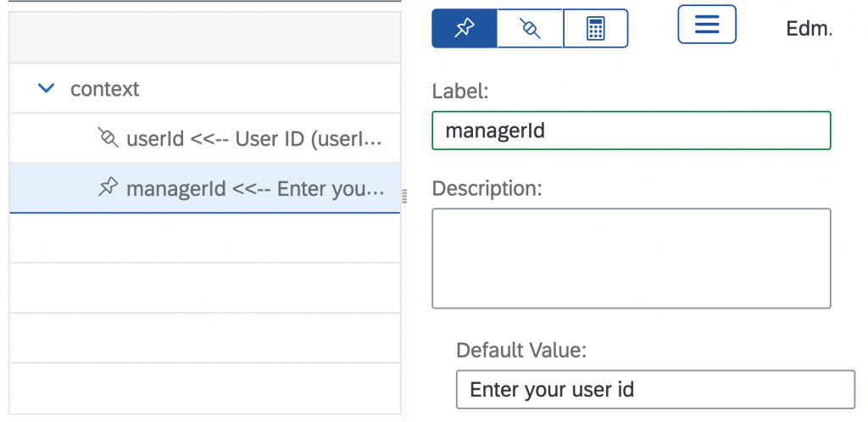Viewport: 868px width, 422px height.
Task: Click the tree table header row
Action: (x=205, y=37)
